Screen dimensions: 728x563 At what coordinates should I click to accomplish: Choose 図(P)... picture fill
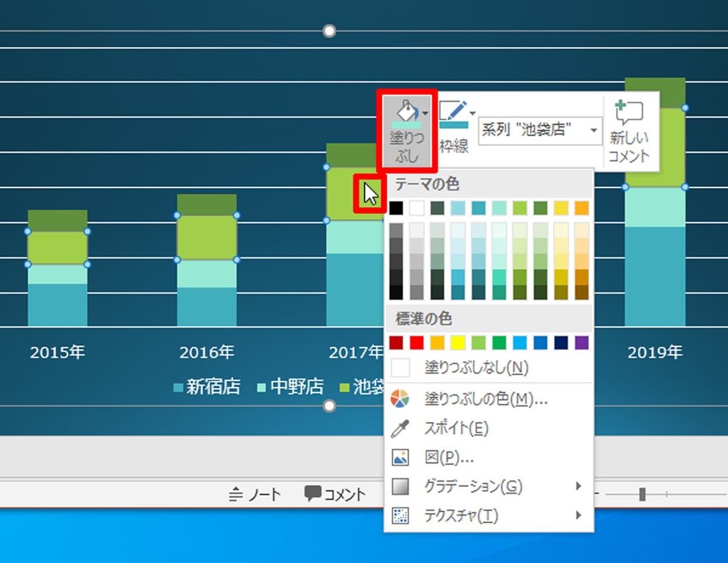tap(489, 457)
